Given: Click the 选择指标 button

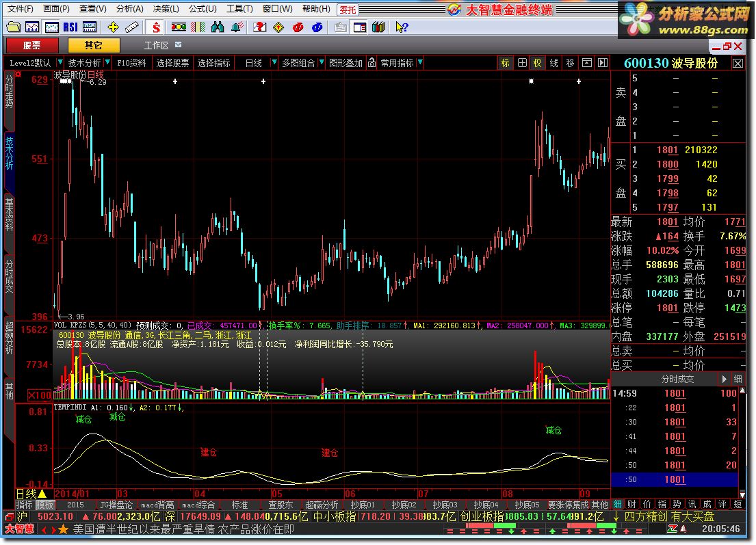Looking at the screenshot, I should click(213, 63).
